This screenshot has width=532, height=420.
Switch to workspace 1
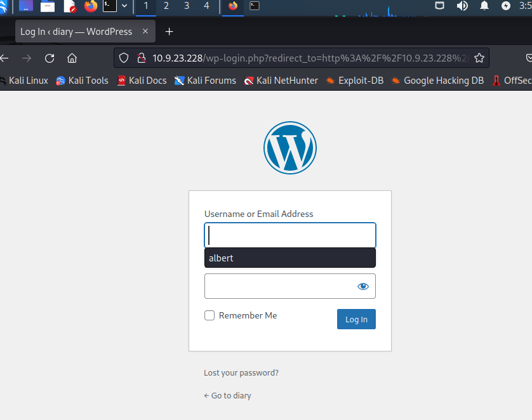[x=146, y=6]
